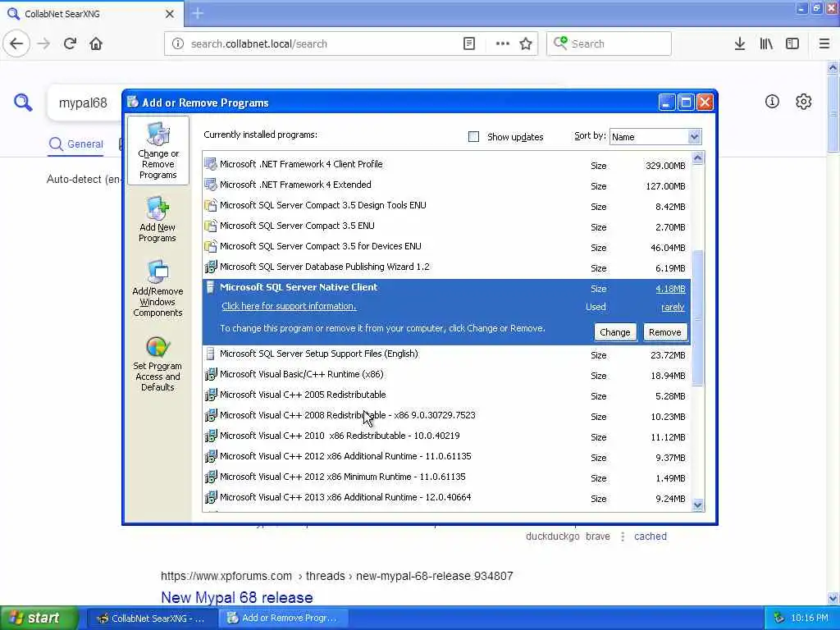Toggle reader view icon in address bar
This screenshot has height=630, width=840.
tap(468, 43)
